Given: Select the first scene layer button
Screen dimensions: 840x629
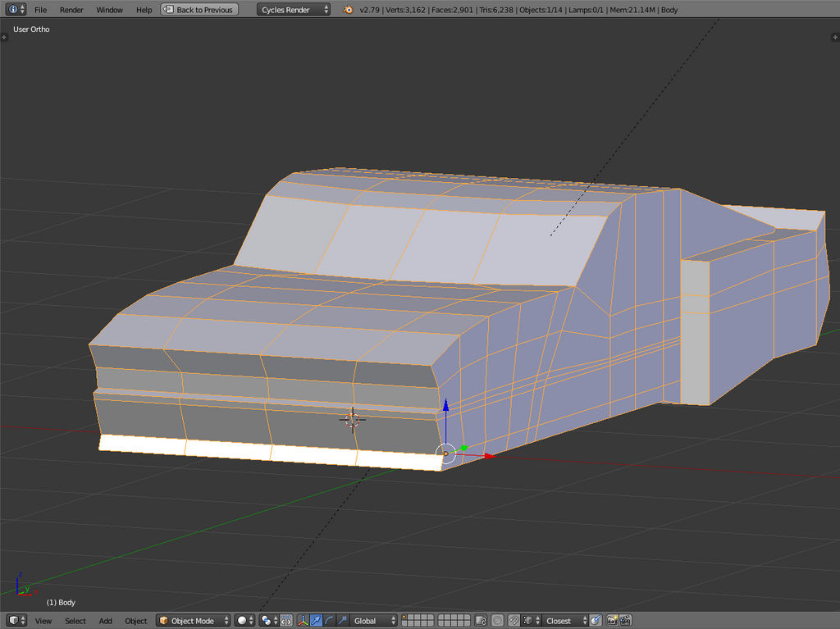Looking at the screenshot, I should (406, 618).
